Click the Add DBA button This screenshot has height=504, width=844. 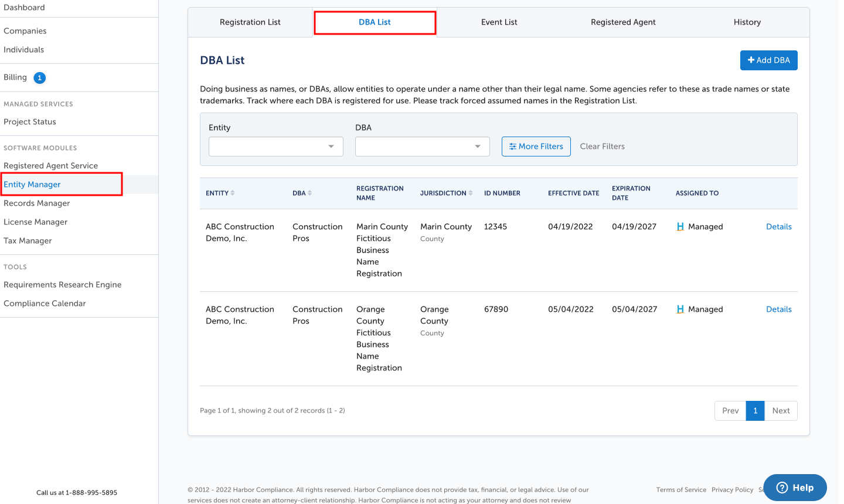[769, 60]
